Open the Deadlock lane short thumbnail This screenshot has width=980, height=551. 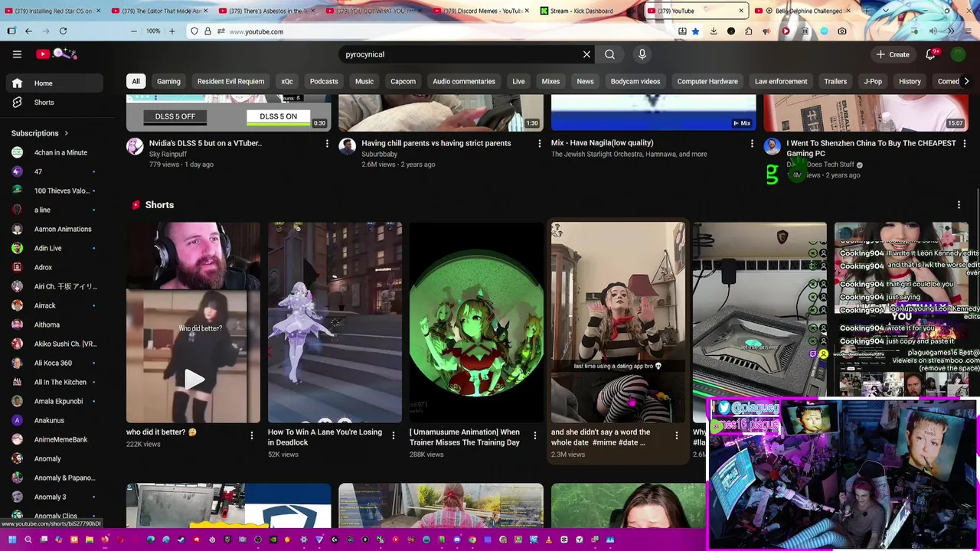coord(335,322)
